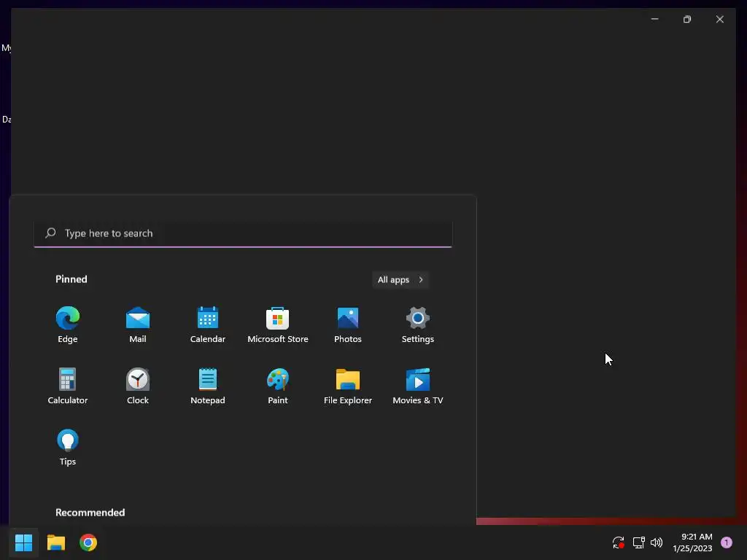Minimize the background window
Image resolution: width=747 pixels, height=560 pixels.
pos(654,19)
